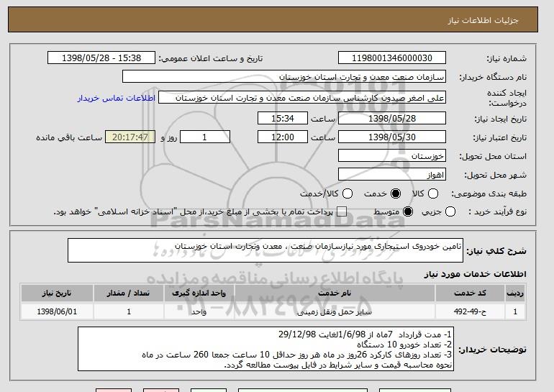Click the طبقه بندی موضوعی label
Viewport: 554px width, 392px height.
(x=489, y=193)
